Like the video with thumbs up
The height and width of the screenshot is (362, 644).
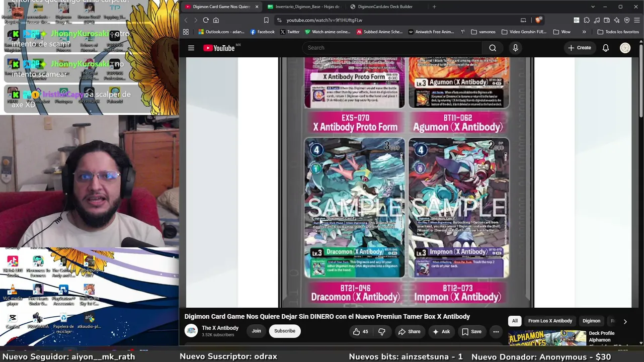pyautogui.click(x=361, y=331)
